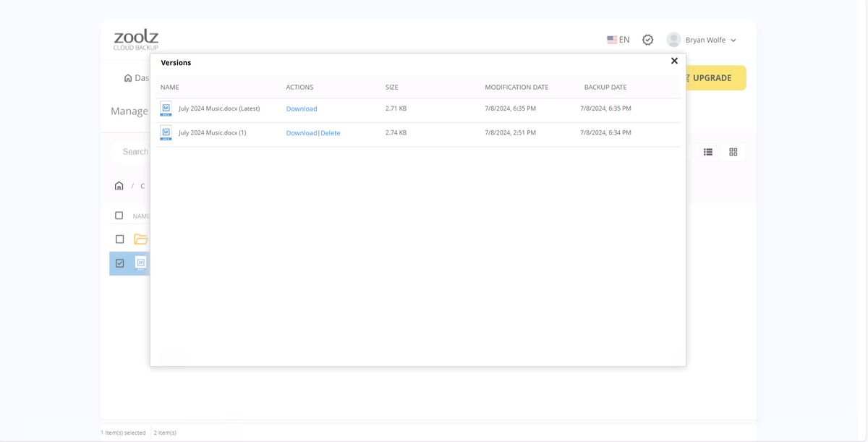Download the latest July 2024 Music.docx version
The height and width of the screenshot is (442, 868).
(301, 109)
